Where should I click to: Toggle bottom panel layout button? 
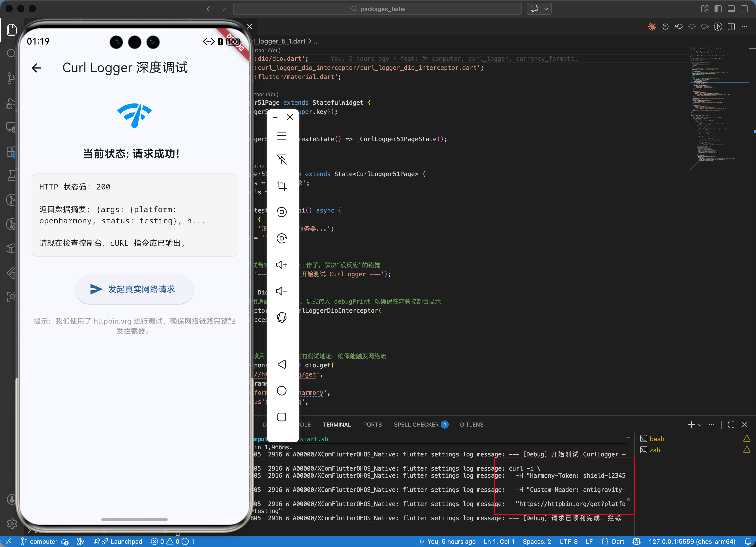[x=731, y=9]
